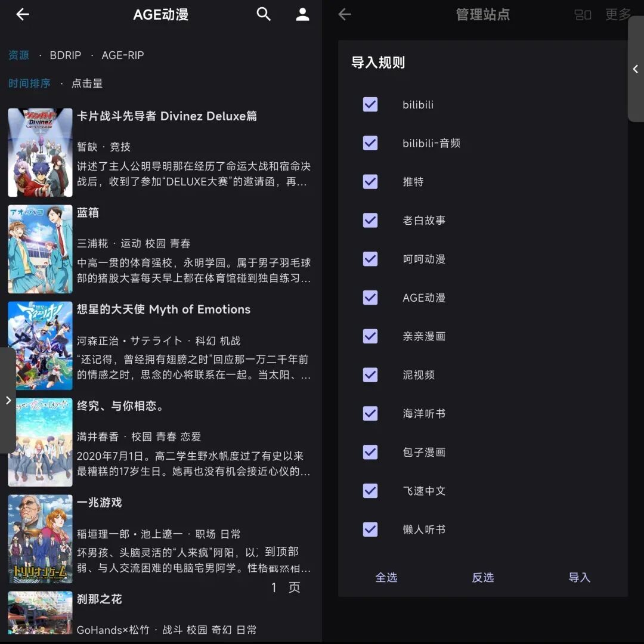Click the 海洋听书 rule label
Image resolution: width=644 pixels, height=644 pixels.
point(424,414)
